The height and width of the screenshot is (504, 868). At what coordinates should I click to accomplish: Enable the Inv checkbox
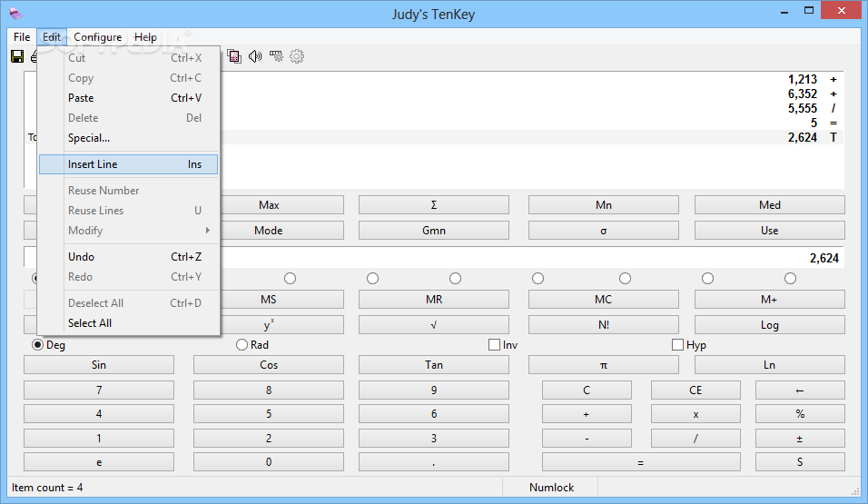pyautogui.click(x=494, y=345)
